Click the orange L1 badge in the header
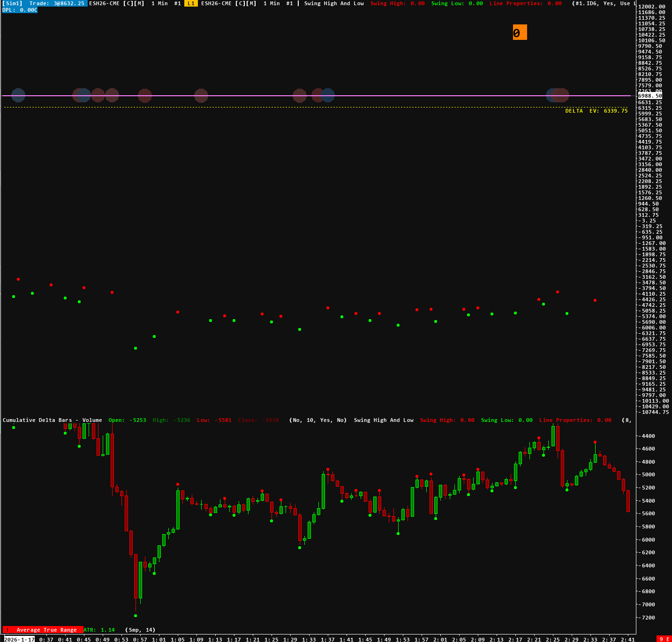 click(191, 3)
